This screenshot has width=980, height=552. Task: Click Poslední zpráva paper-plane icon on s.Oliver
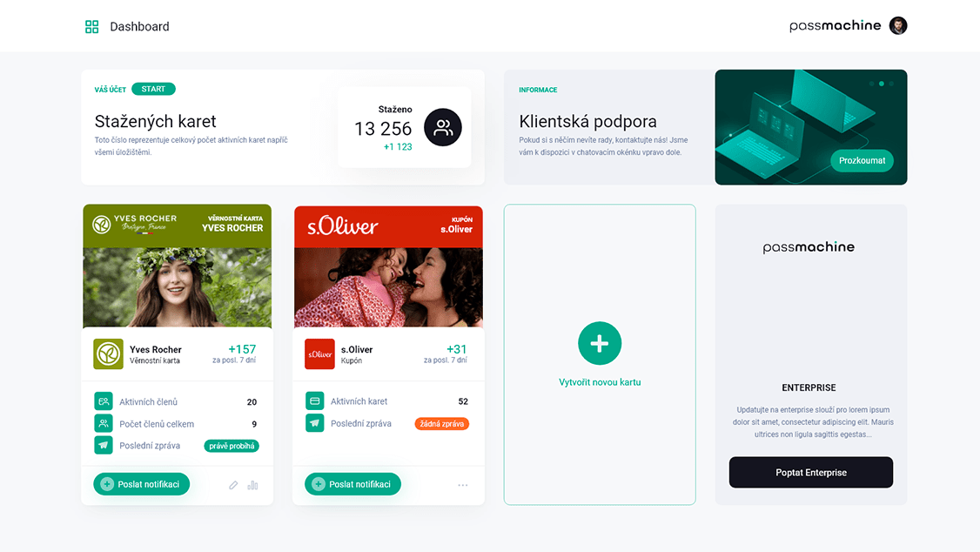tap(314, 423)
